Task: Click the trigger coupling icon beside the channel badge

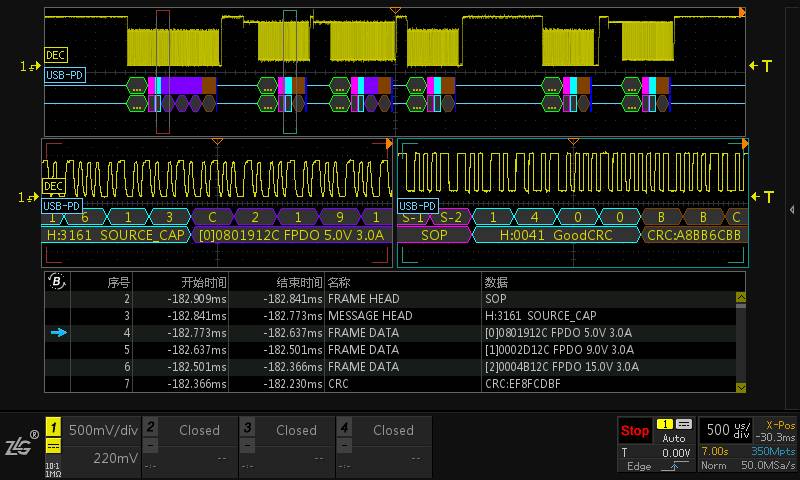Action: click(x=684, y=424)
